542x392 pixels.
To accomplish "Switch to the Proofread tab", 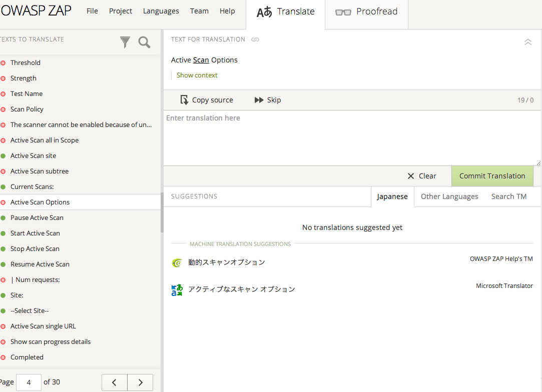I will [366, 11].
